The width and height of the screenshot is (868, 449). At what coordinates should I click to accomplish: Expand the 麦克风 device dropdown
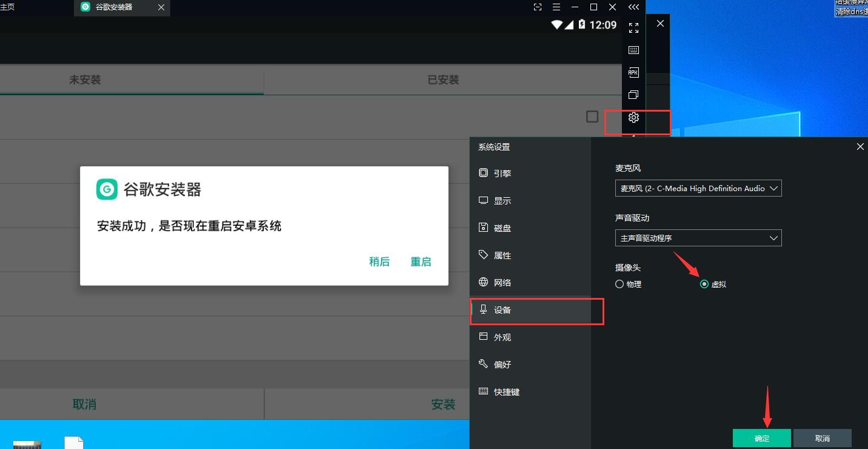(698, 188)
